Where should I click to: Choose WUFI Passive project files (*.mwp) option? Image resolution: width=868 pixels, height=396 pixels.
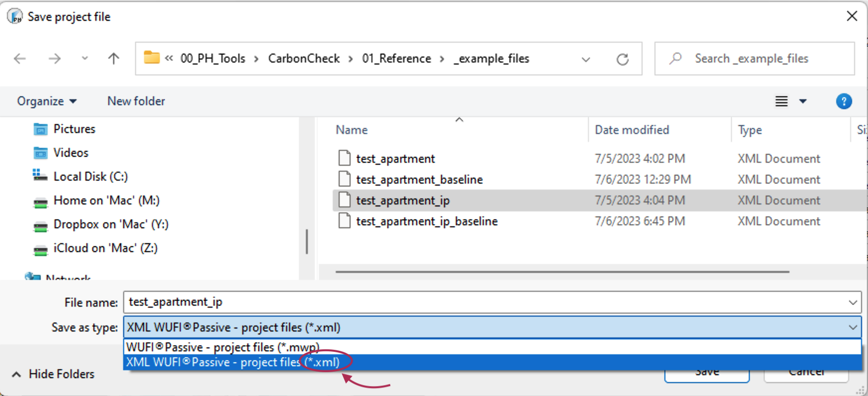(492, 347)
